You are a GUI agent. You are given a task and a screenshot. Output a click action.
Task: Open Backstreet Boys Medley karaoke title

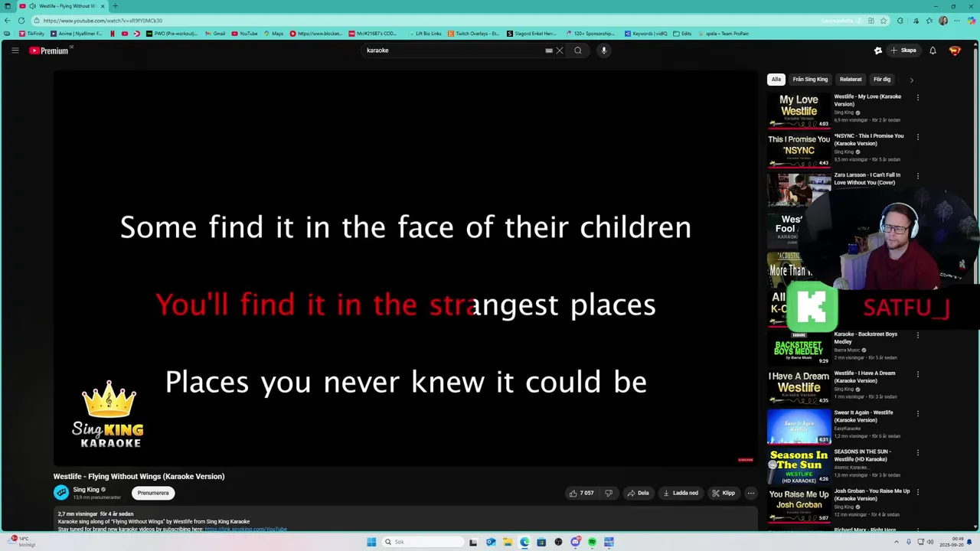point(865,338)
